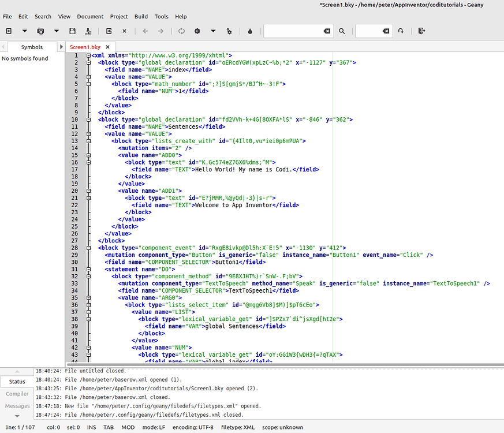Switch to the Screen1.bky document tab
The height and width of the screenshot is (433, 504).
click(85, 47)
